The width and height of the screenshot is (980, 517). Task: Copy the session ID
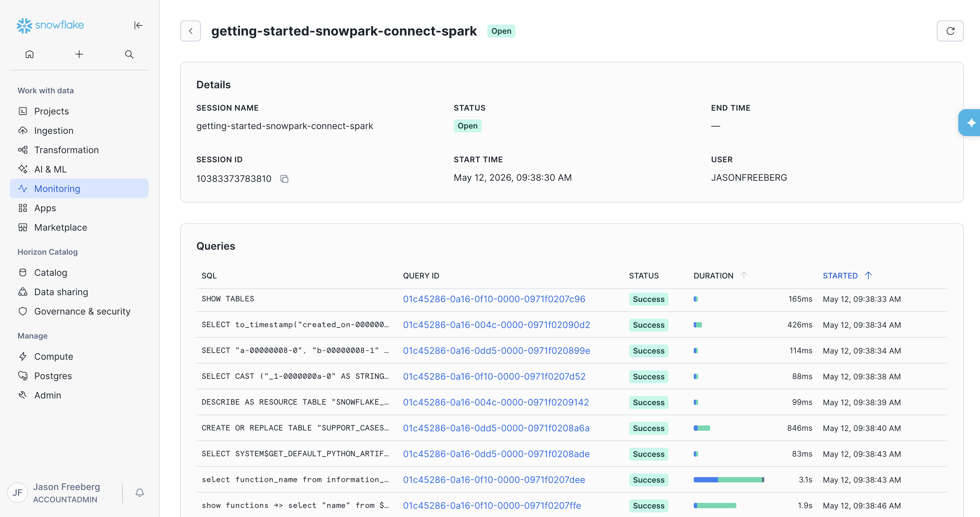click(284, 179)
